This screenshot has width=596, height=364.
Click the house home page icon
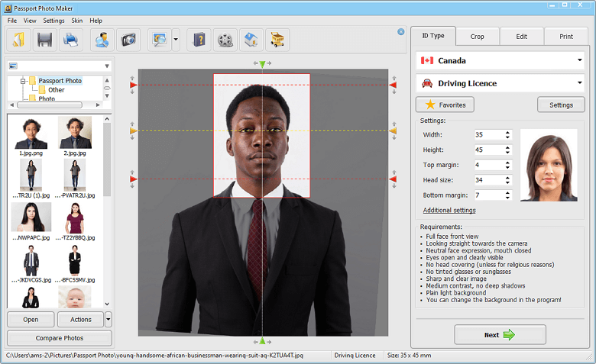(251, 40)
